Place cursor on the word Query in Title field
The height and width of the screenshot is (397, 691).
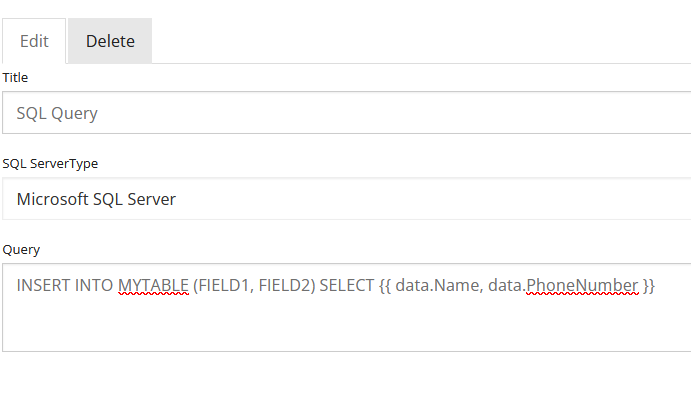click(x=74, y=114)
